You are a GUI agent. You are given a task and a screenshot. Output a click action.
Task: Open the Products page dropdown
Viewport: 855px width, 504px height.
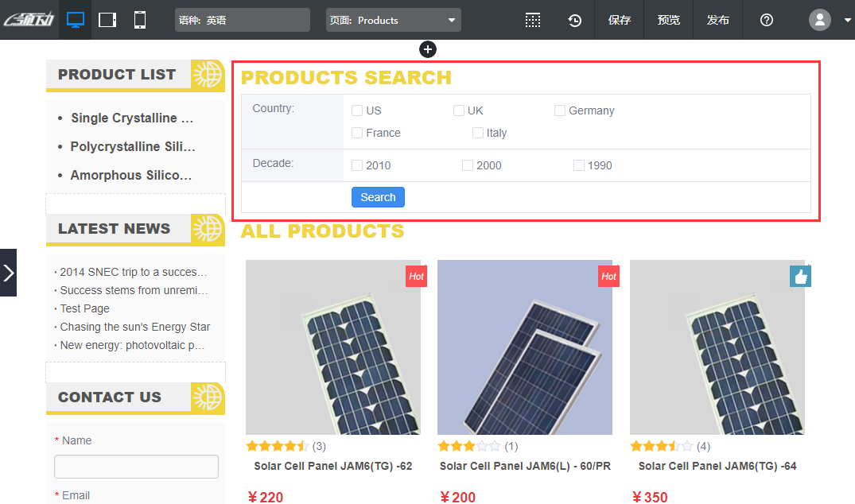tap(393, 20)
